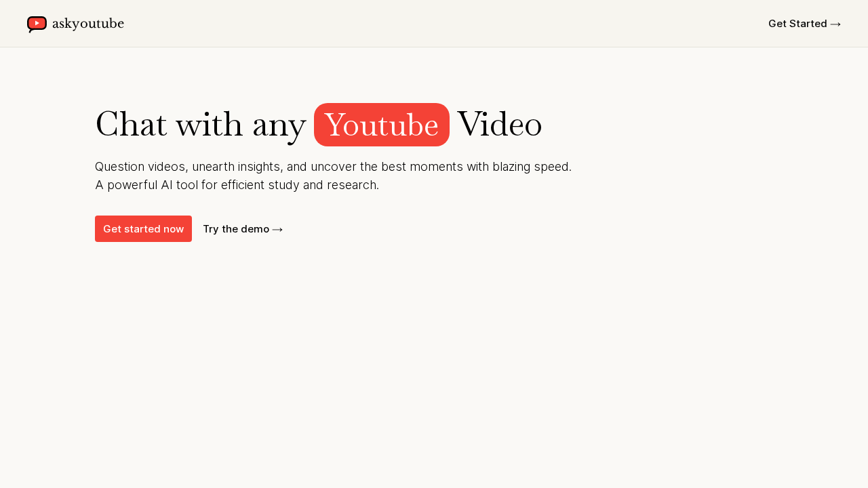This screenshot has width=868, height=488.
Task: Open Get Started in the top navigation
Action: pos(797,22)
